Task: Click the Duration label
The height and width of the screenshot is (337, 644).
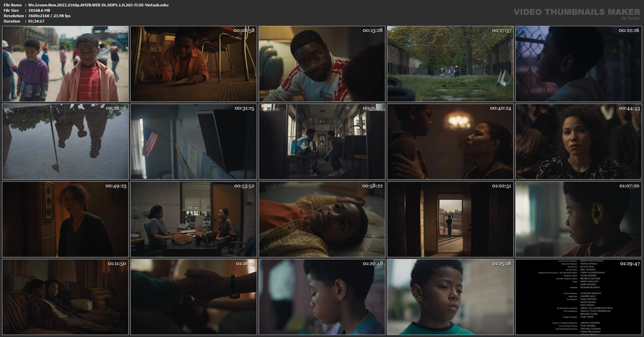Action: point(12,22)
